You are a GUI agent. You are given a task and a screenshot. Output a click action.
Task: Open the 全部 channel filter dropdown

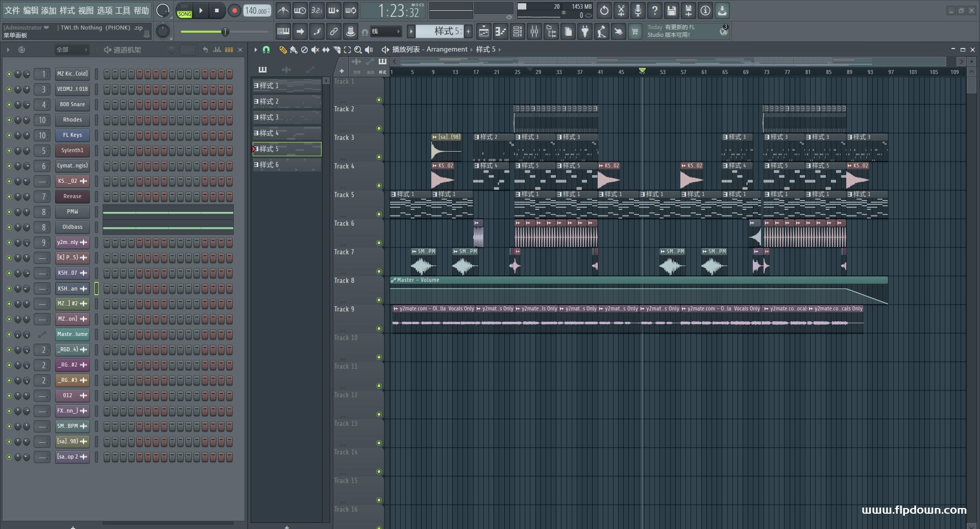pos(71,50)
